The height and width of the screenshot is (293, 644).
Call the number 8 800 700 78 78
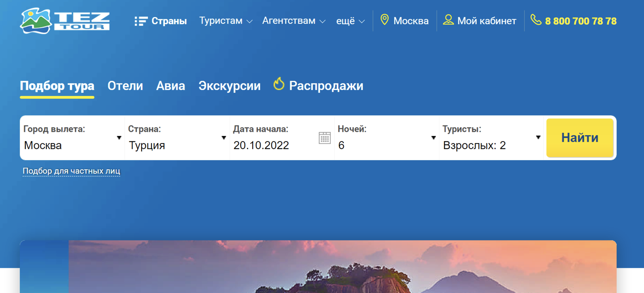[581, 21]
